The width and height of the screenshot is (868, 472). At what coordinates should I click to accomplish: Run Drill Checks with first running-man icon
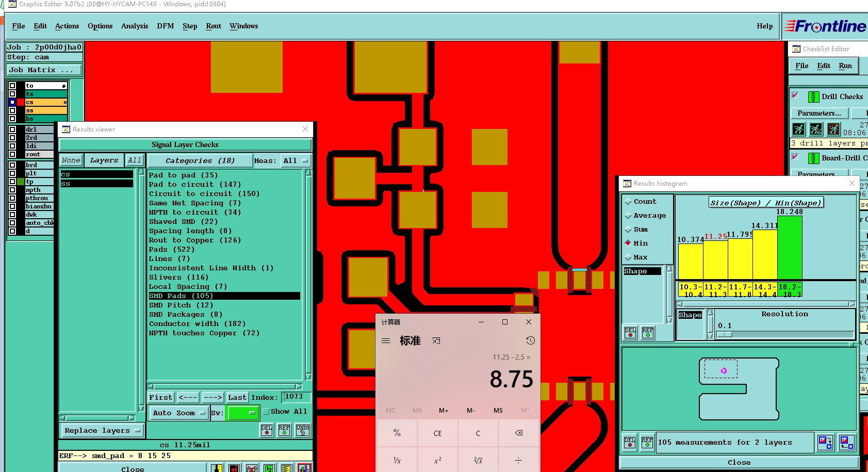798,129
